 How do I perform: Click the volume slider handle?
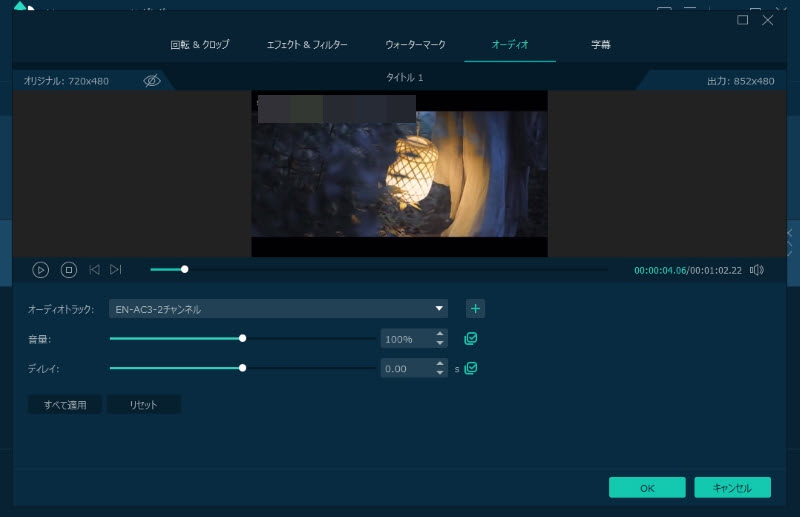(x=243, y=339)
